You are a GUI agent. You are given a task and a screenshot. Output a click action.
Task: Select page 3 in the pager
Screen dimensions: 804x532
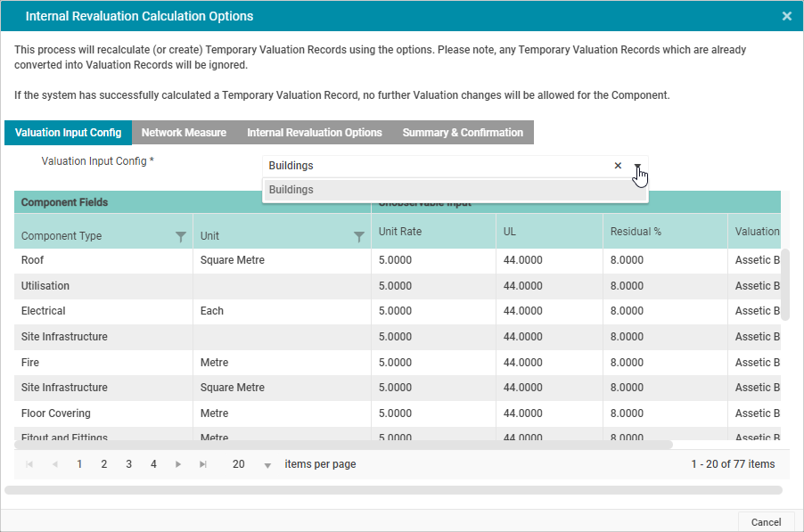pyautogui.click(x=128, y=464)
